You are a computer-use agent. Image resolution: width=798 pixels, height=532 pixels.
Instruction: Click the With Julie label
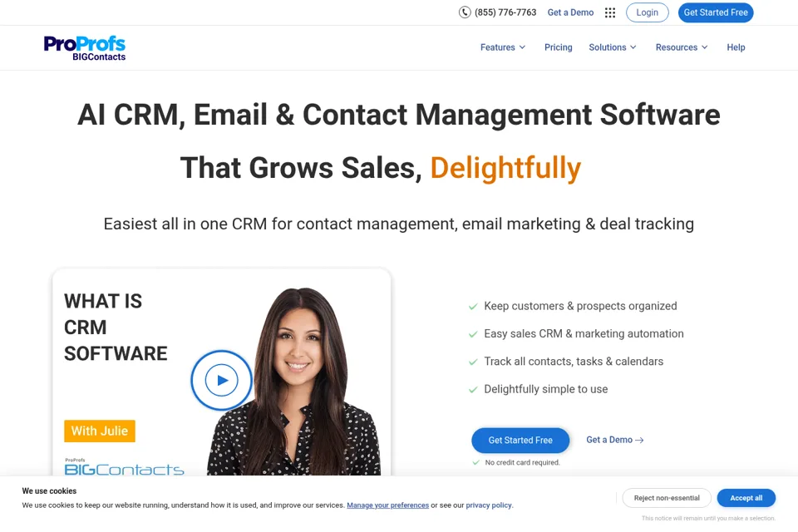100,431
